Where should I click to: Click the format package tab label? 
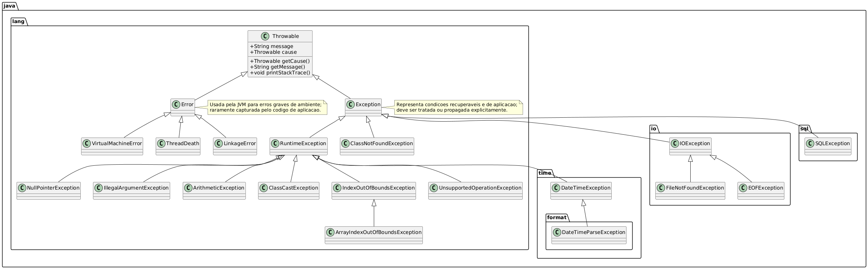(557, 218)
